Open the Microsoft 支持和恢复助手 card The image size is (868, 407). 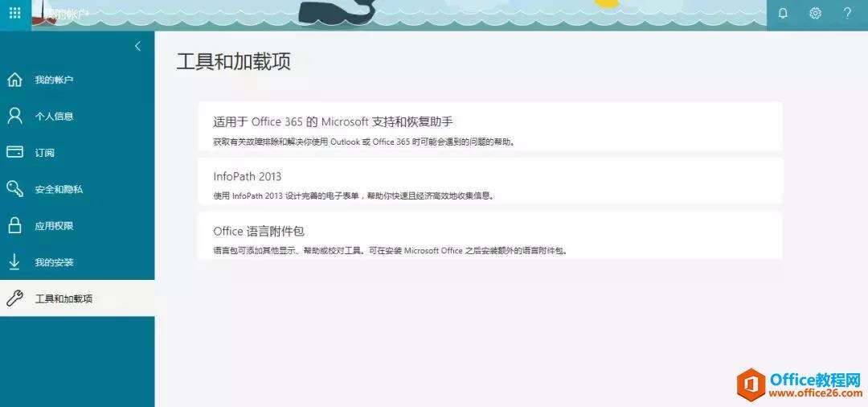490,127
